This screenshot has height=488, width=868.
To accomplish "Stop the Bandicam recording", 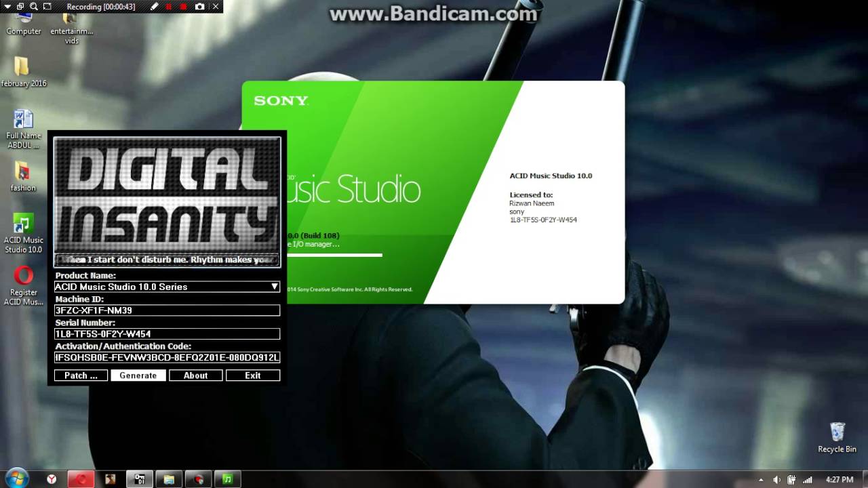I will tap(183, 6).
